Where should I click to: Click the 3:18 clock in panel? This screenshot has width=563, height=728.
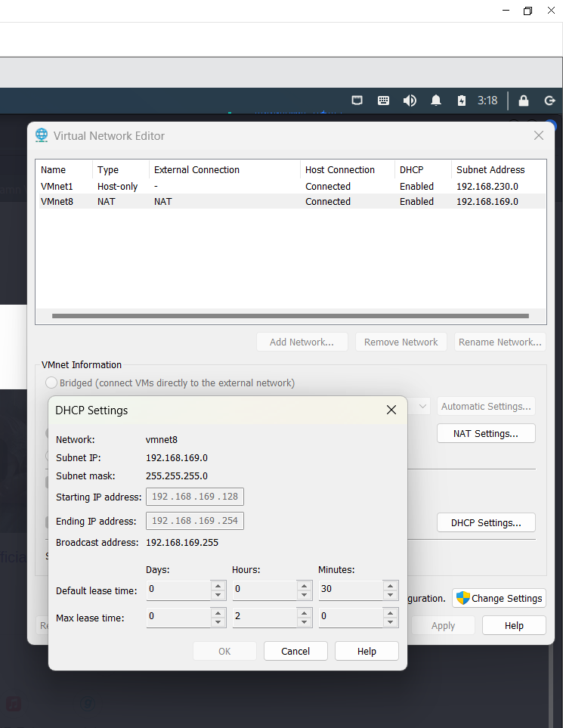pyautogui.click(x=487, y=101)
